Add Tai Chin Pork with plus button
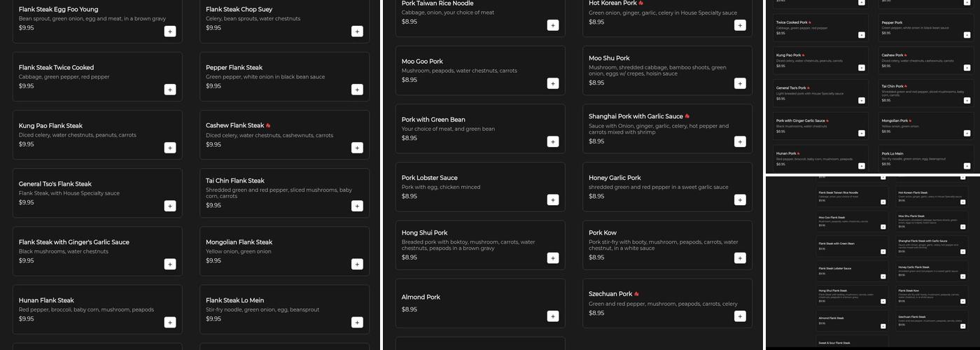This screenshot has height=350, width=980. (x=967, y=101)
